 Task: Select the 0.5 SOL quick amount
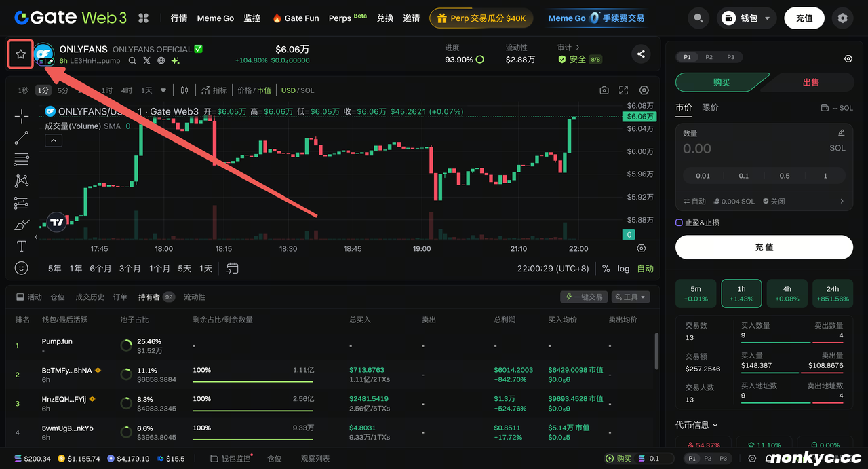pos(785,176)
